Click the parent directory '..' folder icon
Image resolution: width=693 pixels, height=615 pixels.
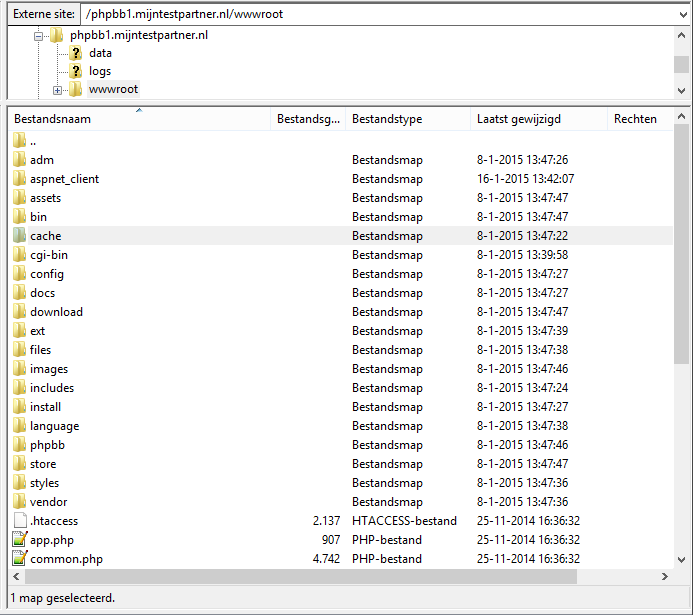[19, 140]
